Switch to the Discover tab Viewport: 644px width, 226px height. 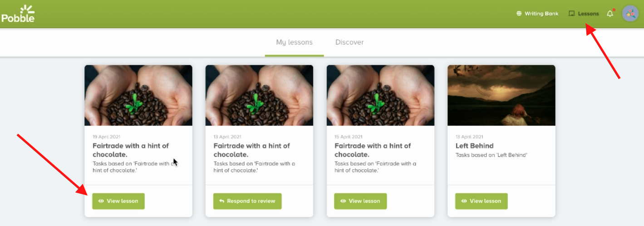pyautogui.click(x=349, y=42)
